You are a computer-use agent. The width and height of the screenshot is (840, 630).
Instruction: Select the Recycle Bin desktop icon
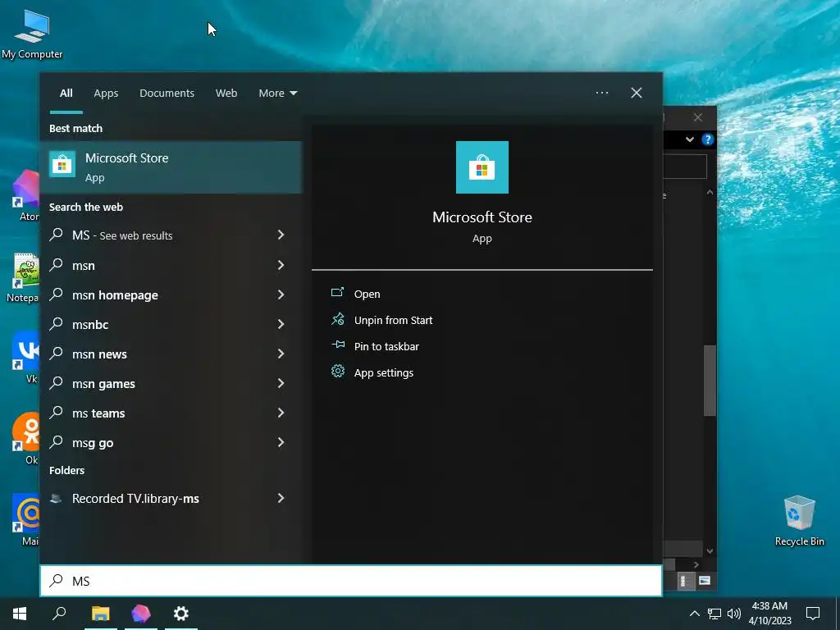click(x=799, y=521)
